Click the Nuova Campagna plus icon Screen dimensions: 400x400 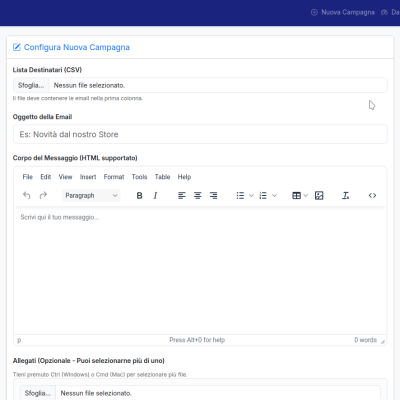tap(314, 12)
